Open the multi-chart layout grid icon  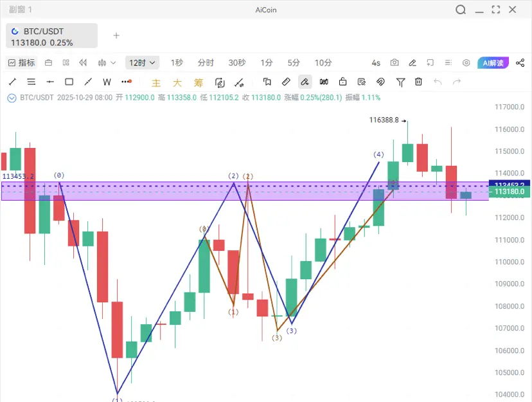coord(66,63)
